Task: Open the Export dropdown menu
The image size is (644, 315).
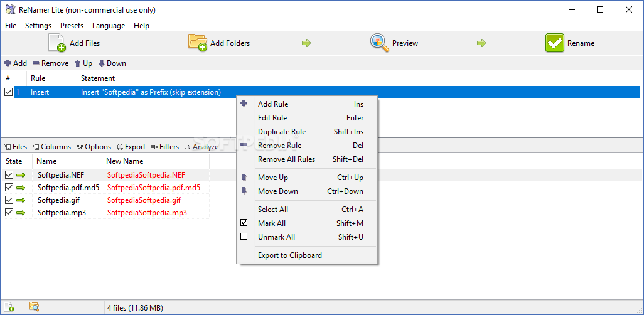Action: [x=131, y=147]
